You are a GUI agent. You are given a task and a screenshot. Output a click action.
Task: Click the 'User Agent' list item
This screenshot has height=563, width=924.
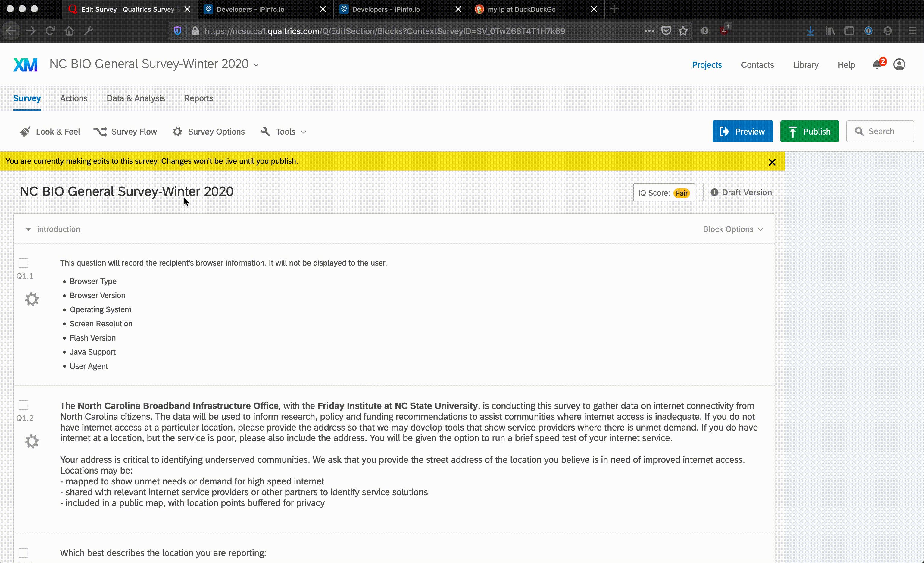89,366
